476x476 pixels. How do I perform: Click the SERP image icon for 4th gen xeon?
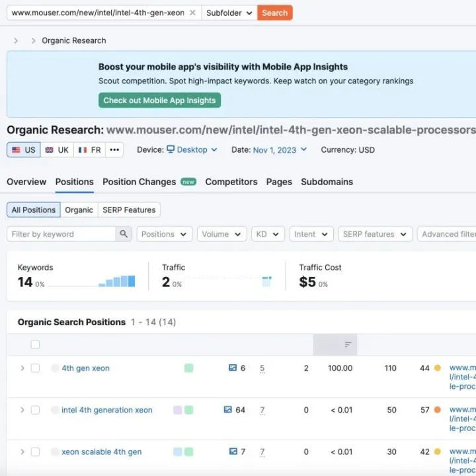point(233,368)
